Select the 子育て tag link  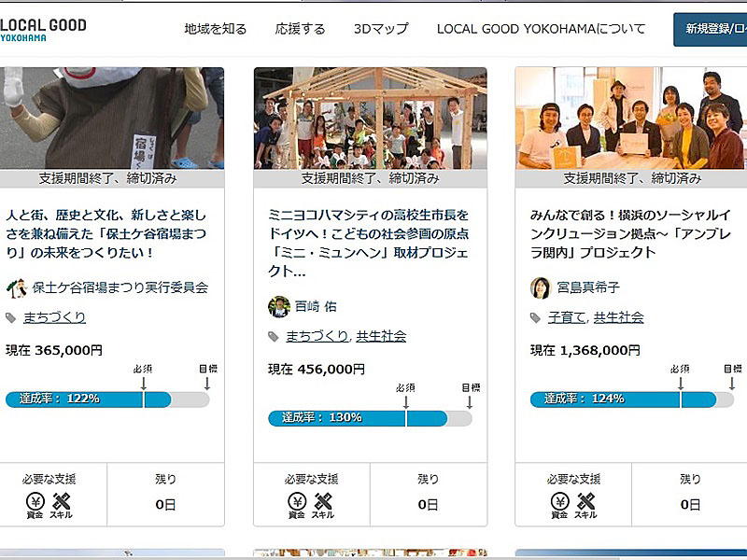tap(566, 317)
